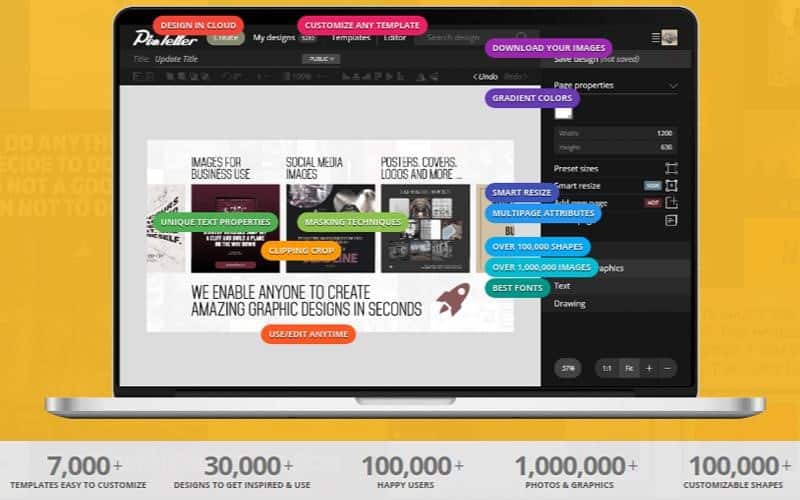The image size is (800, 500).
Task: Click the rocket icon on the canvas
Action: click(x=453, y=300)
